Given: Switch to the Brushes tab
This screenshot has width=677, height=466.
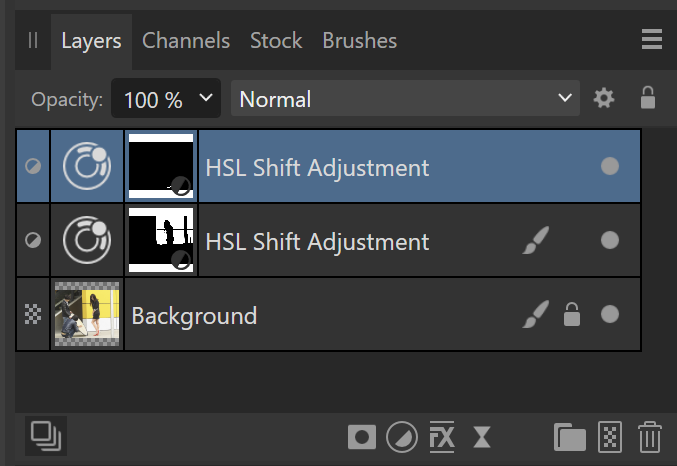Looking at the screenshot, I should (359, 41).
